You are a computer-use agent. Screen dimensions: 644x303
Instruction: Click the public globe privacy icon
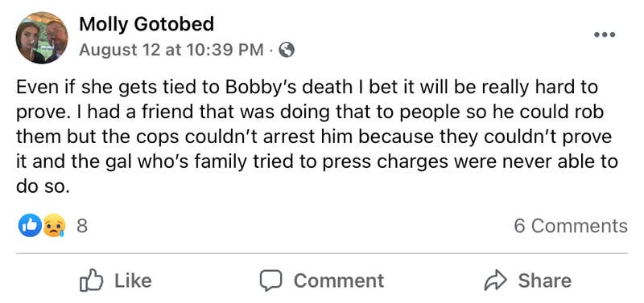tap(287, 50)
